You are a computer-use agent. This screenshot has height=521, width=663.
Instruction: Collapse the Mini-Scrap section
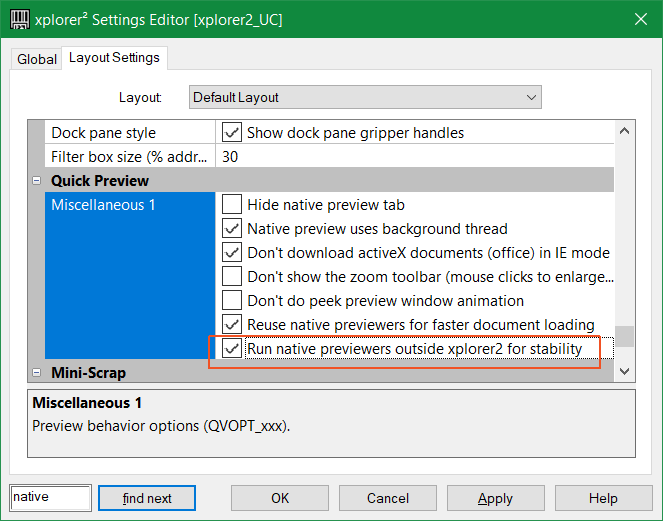(x=37, y=373)
